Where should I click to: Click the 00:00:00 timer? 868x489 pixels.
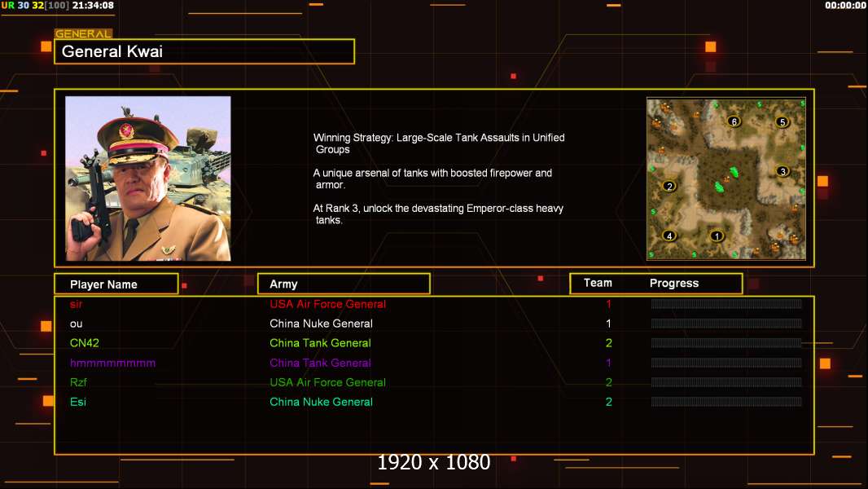[x=845, y=6]
